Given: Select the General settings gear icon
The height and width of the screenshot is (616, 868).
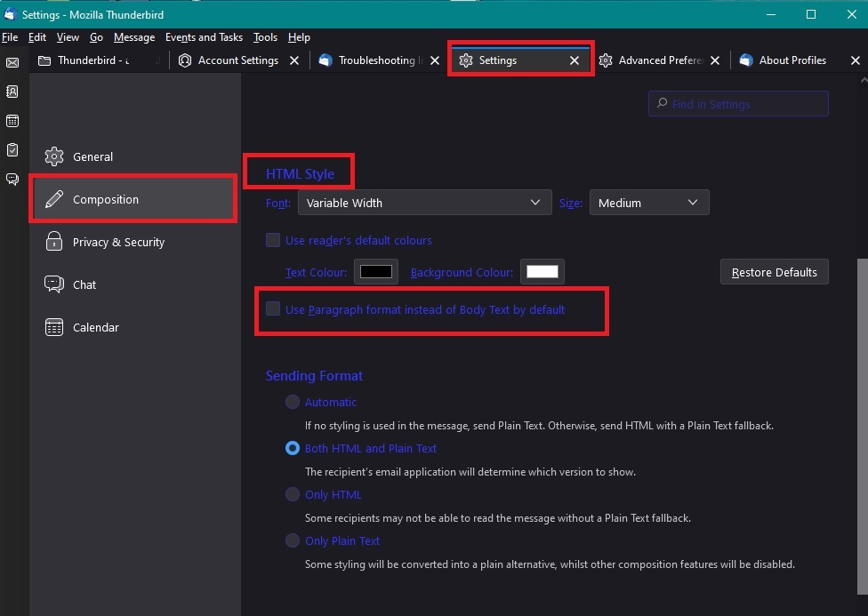Looking at the screenshot, I should pos(54,156).
